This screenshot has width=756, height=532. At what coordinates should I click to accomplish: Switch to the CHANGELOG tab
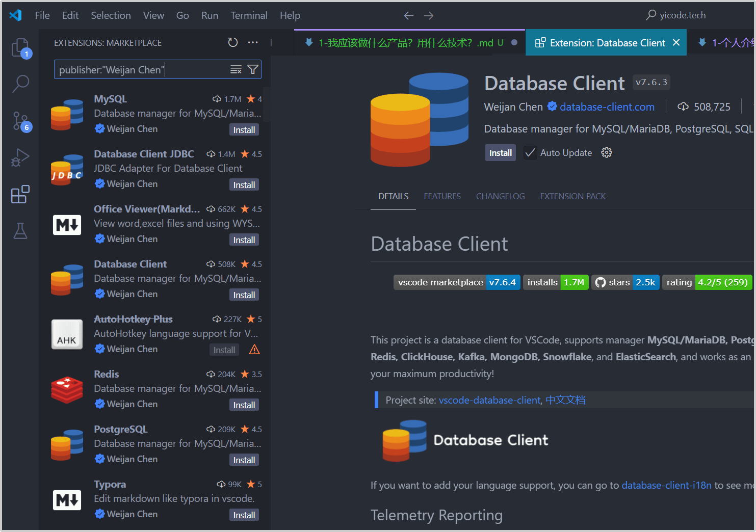[x=500, y=196]
